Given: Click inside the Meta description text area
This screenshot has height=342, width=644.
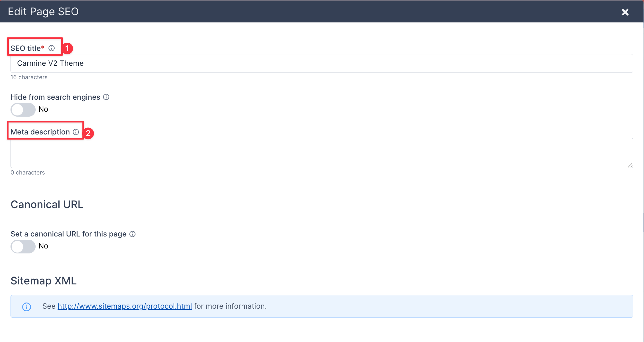Looking at the screenshot, I should click(322, 153).
